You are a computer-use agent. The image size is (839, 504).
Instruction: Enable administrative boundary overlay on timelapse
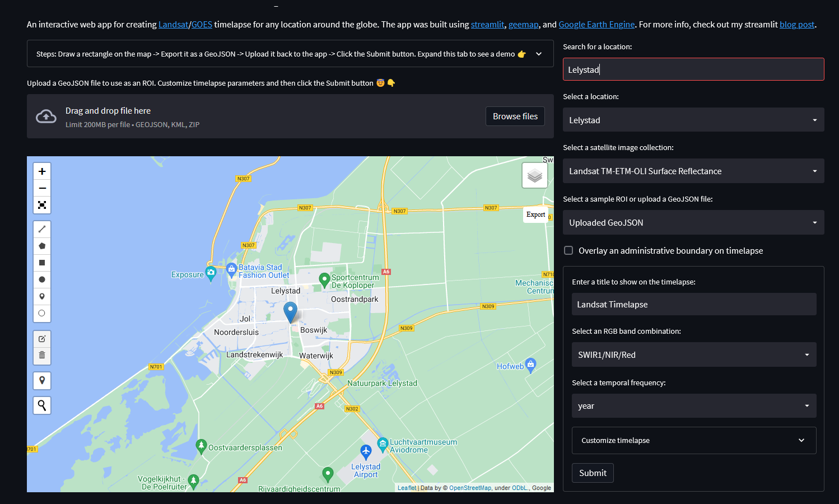pos(568,250)
